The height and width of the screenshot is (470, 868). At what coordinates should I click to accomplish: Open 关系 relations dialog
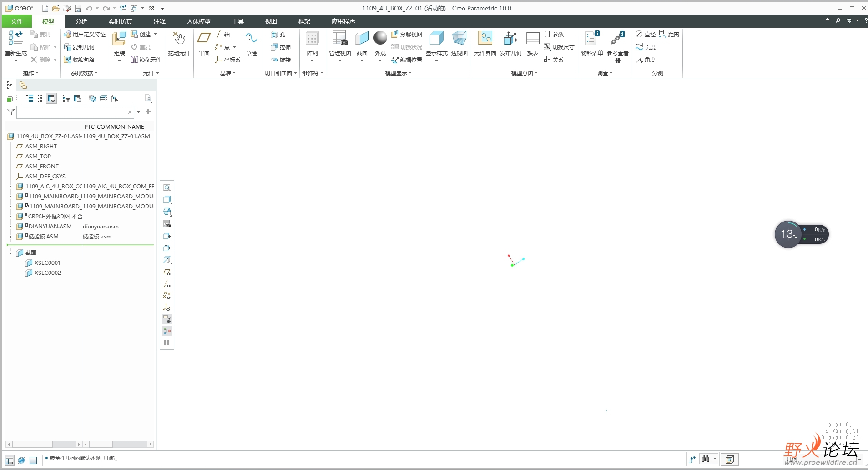pos(553,60)
